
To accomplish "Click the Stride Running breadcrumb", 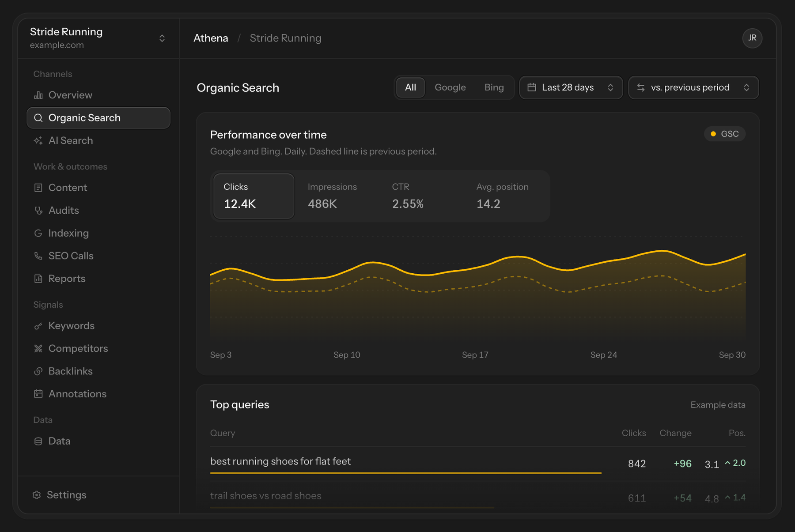I will 285,38.
